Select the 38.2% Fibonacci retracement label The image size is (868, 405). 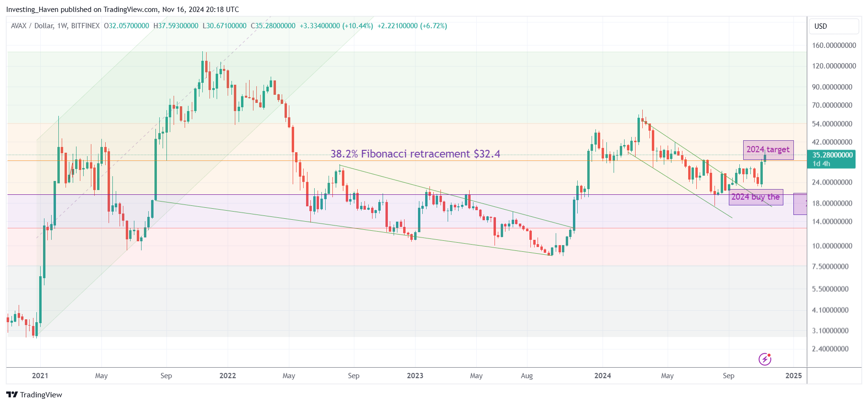point(415,154)
